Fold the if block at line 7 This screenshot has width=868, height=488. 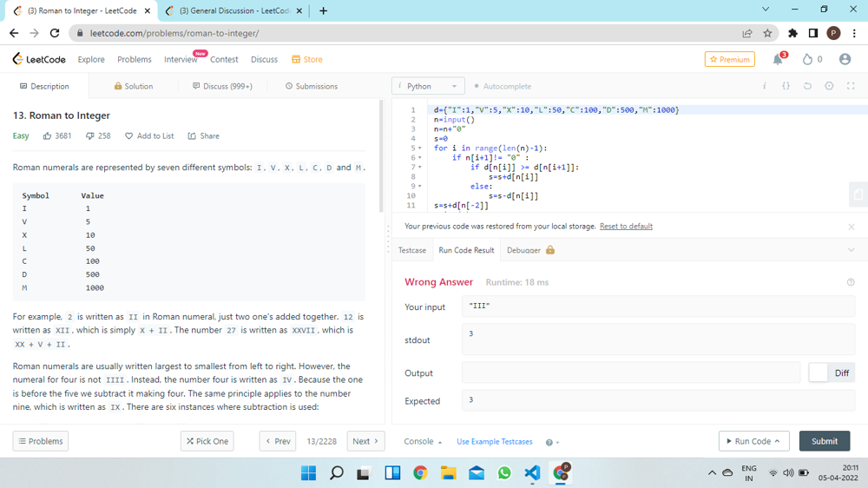[x=419, y=168]
